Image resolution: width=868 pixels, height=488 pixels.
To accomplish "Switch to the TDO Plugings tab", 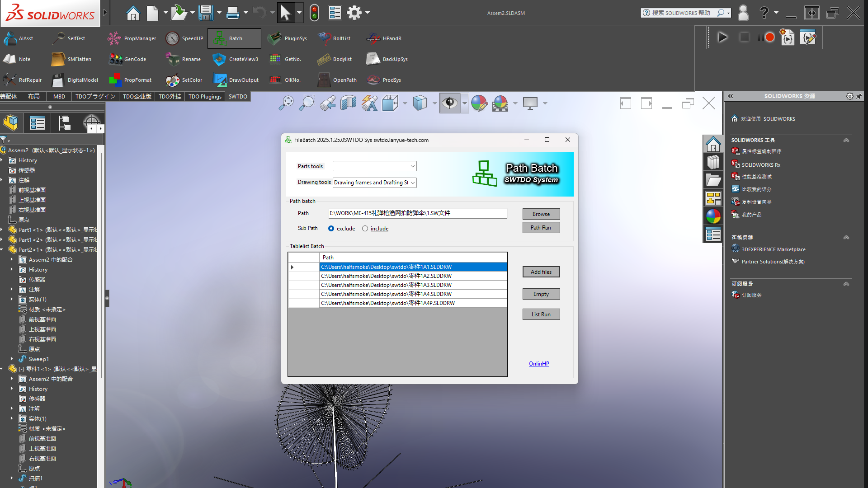I will (x=205, y=97).
